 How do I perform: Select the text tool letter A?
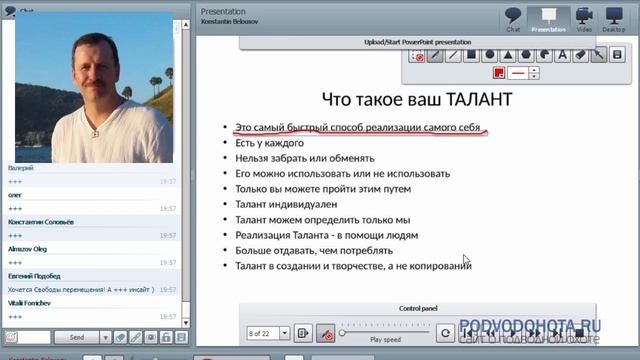pyautogui.click(x=562, y=55)
